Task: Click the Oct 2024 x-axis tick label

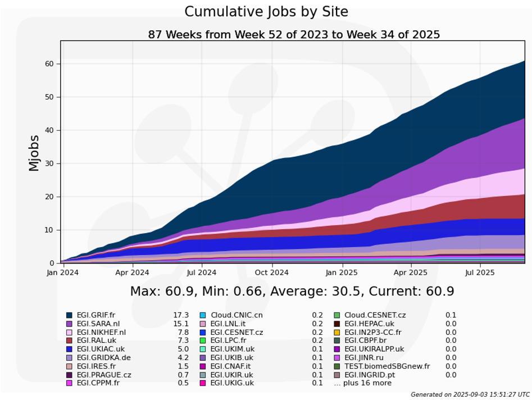Action: pos(272,272)
